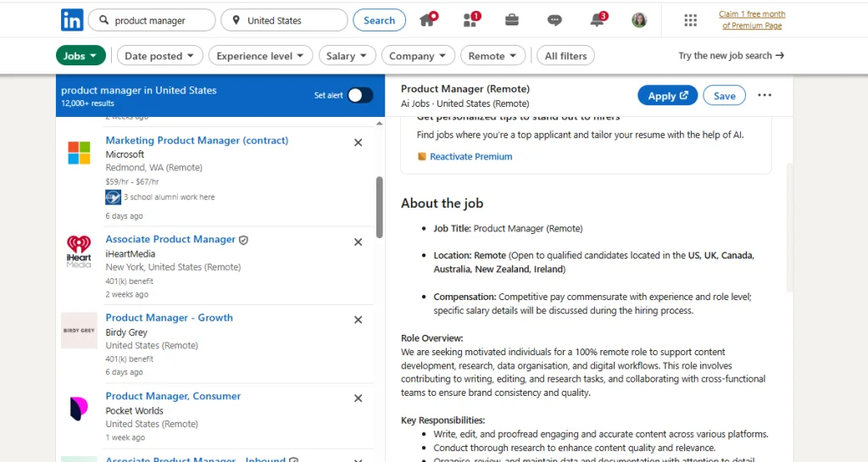This screenshot has height=462, width=868.
Task: Open Product Manager, Consumer listing
Action: pyautogui.click(x=173, y=396)
